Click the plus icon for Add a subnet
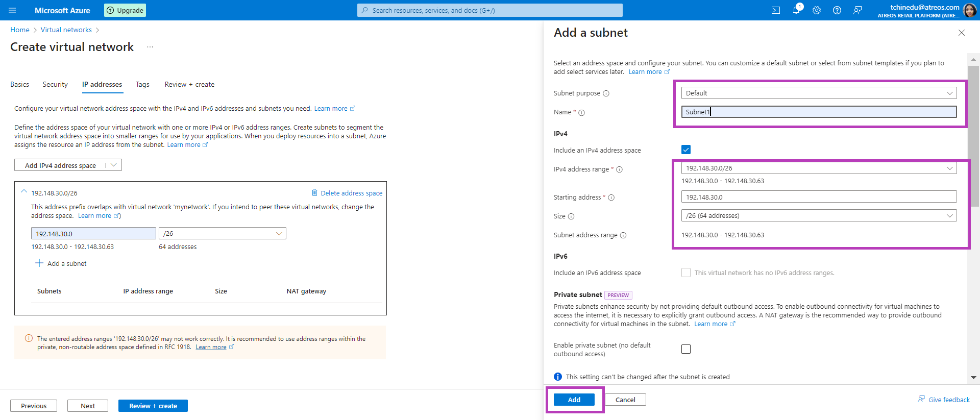The image size is (980, 420). point(39,263)
